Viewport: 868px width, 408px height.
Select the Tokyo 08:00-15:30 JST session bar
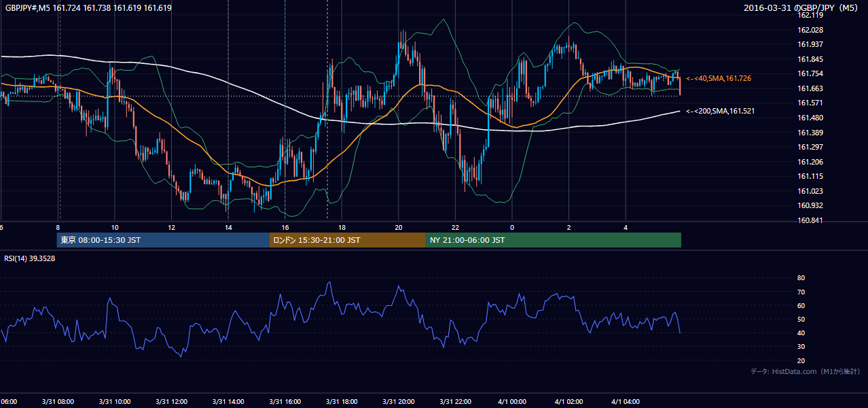[163, 240]
